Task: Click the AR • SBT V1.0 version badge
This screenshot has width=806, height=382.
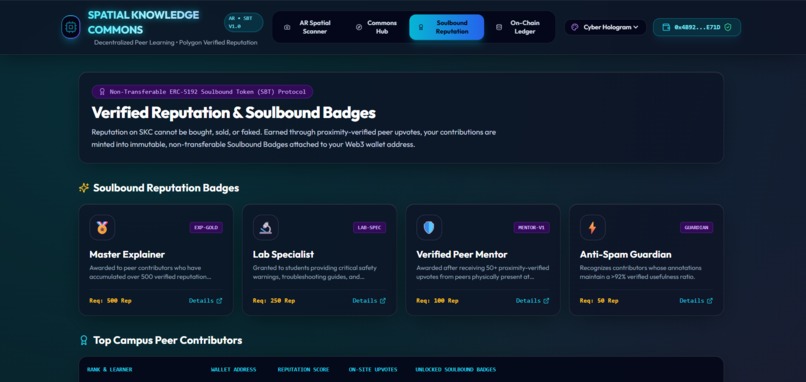Action: tap(243, 23)
